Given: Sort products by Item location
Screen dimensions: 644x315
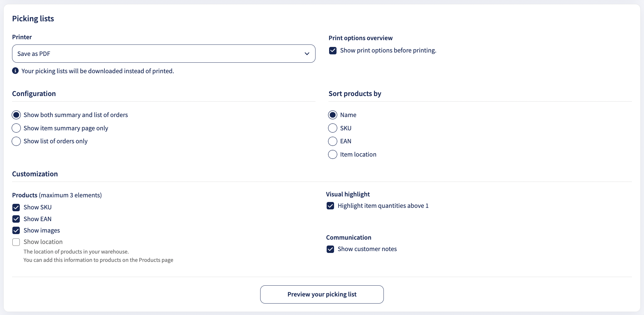Looking at the screenshot, I should click(x=333, y=154).
